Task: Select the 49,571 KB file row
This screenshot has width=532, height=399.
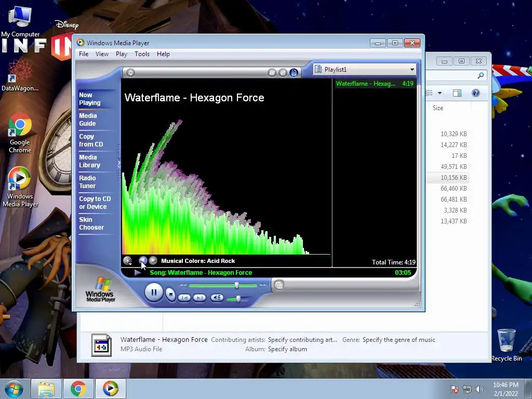Action: pyautogui.click(x=448, y=167)
